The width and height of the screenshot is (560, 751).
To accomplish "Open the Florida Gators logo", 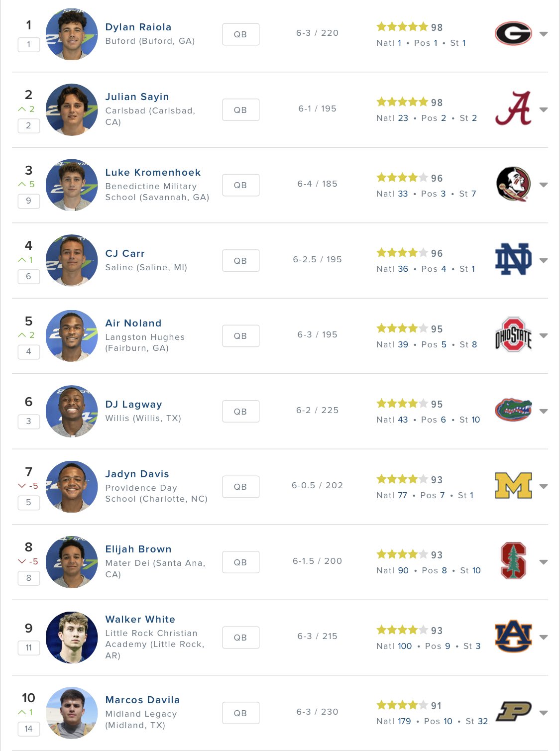I will click(x=513, y=410).
